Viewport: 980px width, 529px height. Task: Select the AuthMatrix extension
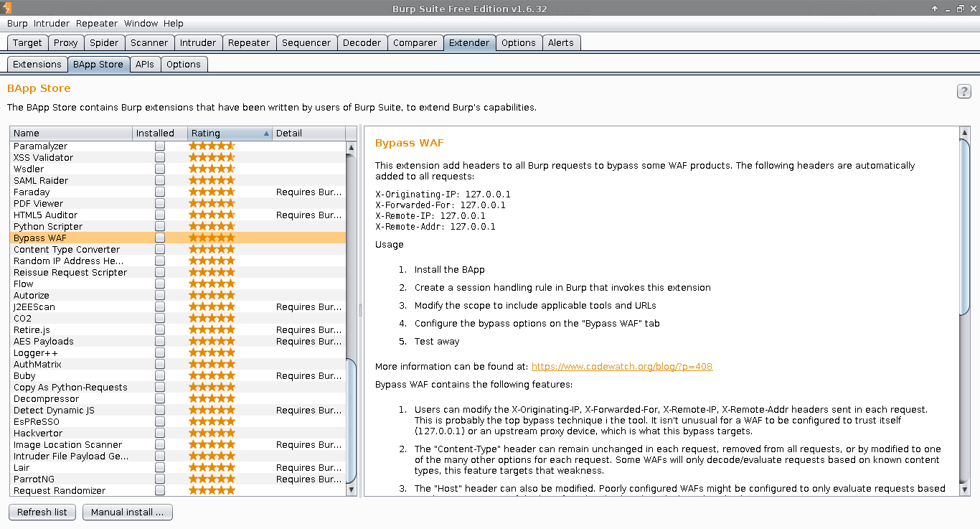pyautogui.click(x=178, y=364)
